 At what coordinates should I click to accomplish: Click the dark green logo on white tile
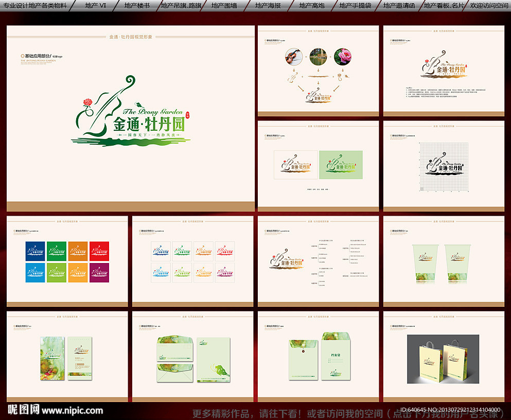[x=182, y=251]
